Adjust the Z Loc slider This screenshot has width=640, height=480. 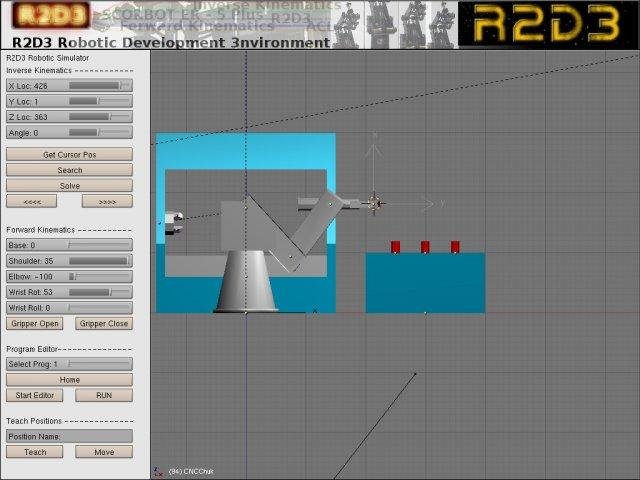(x=69, y=117)
